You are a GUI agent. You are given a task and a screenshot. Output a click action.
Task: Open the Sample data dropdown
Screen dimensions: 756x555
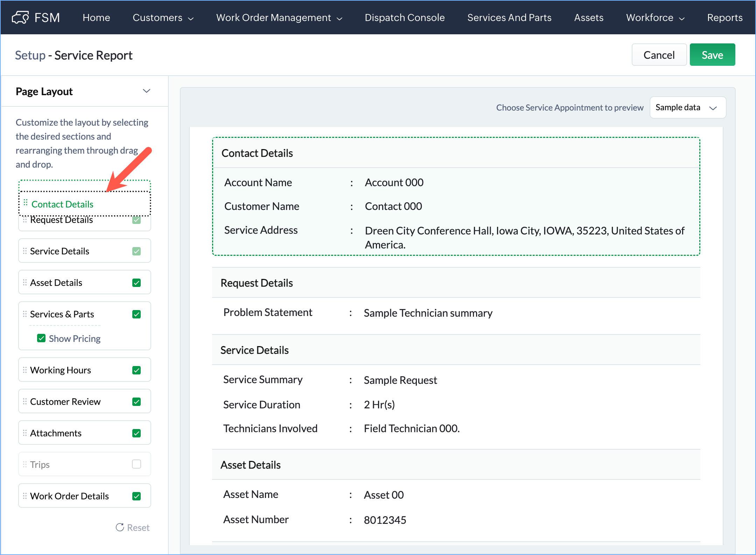click(x=687, y=107)
